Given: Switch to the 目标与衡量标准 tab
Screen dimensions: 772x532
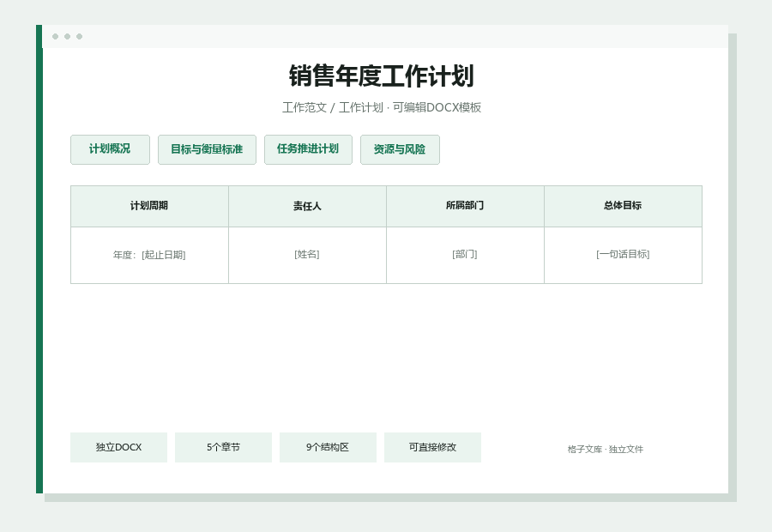Looking at the screenshot, I should click(x=207, y=149).
